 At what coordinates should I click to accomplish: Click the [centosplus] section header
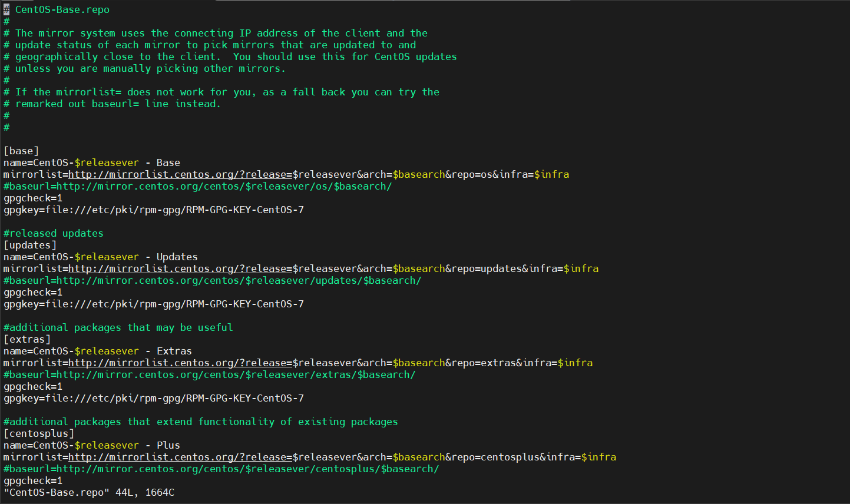point(39,433)
